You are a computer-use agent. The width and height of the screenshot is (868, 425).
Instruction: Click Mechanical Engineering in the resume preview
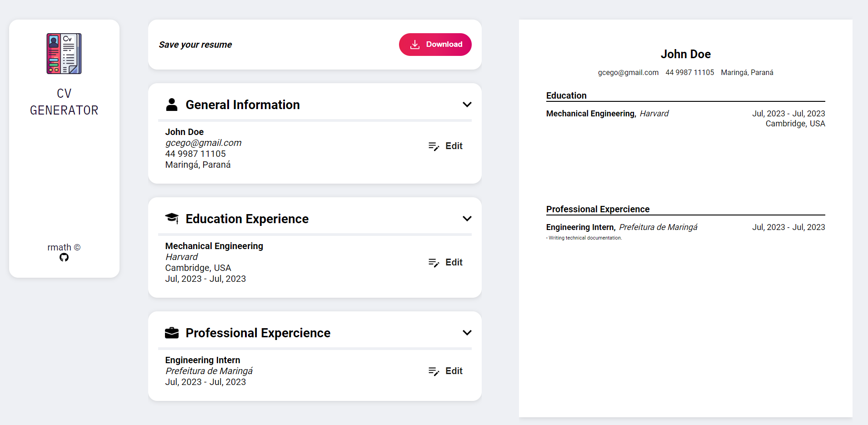tap(591, 114)
